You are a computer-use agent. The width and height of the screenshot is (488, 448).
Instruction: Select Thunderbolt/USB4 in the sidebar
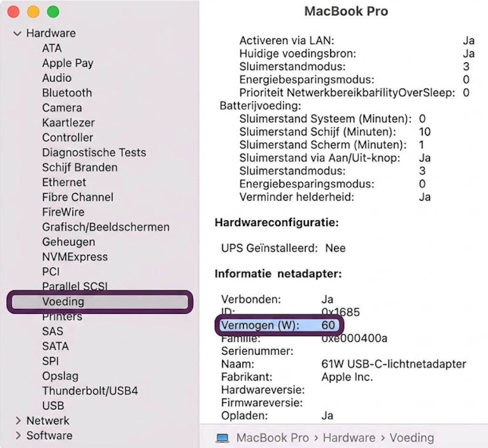point(90,391)
